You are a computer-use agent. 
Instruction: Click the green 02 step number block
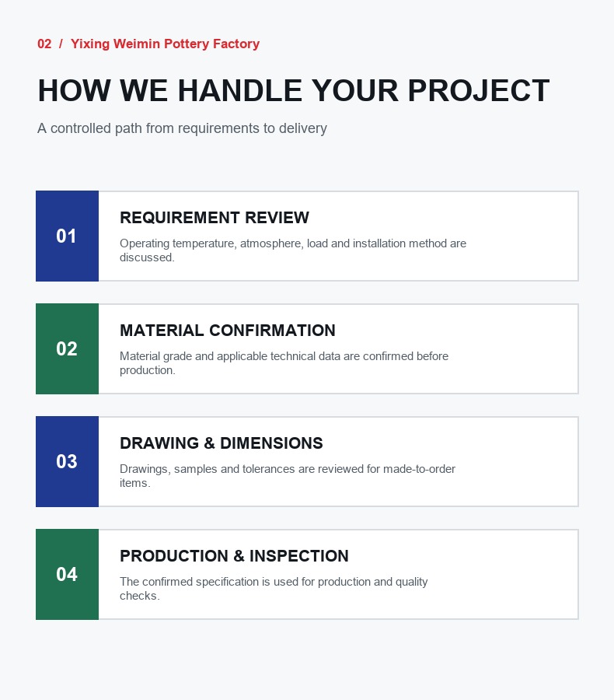[x=67, y=348]
